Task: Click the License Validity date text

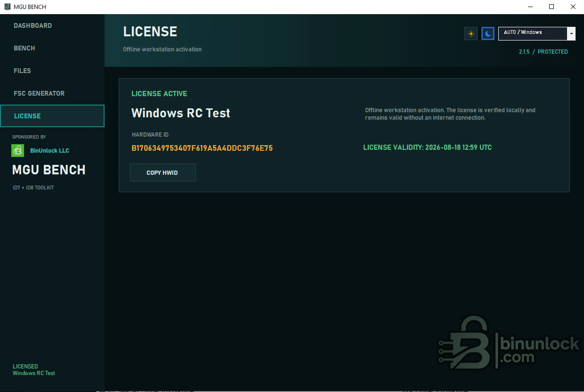Action: [427, 147]
